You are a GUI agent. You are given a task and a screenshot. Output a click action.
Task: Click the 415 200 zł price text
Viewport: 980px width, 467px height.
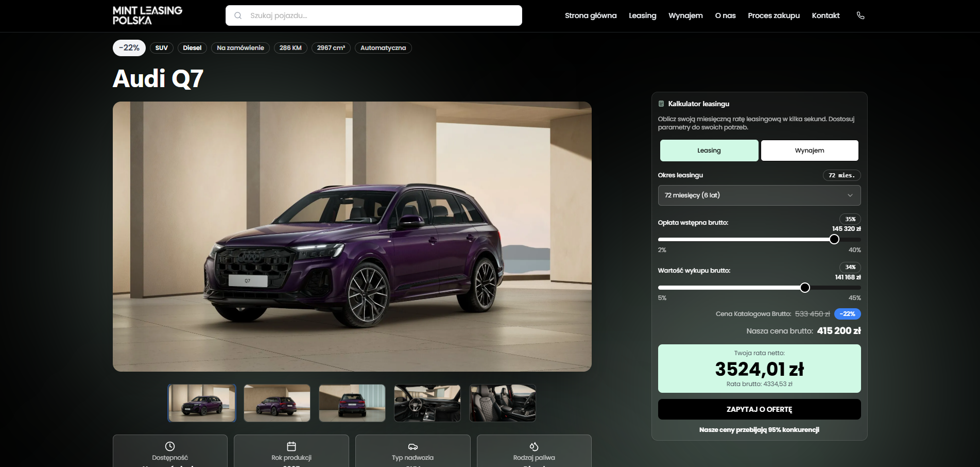point(839,331)
